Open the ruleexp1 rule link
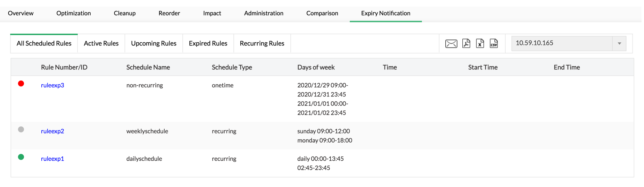The image size is (644, 187). (x=52, y=159)
